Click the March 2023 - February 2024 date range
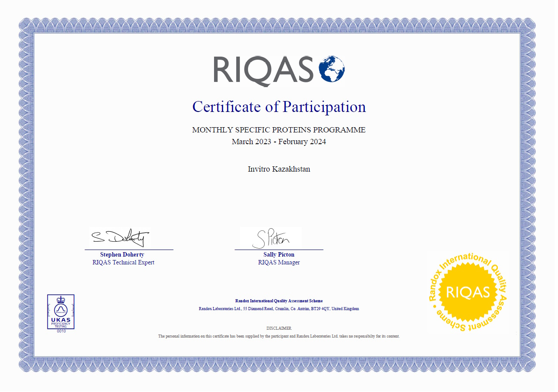Image resolution: width=558 pixels, height=392 pixels. click(x=279, y=142)
